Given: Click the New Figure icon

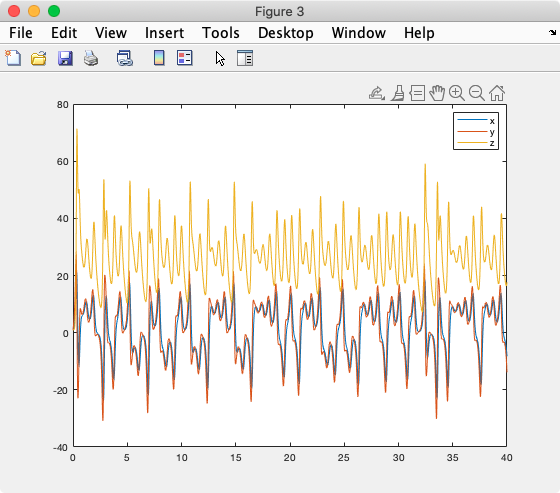Looking at the screenshot, I should (x=13, y=58).
